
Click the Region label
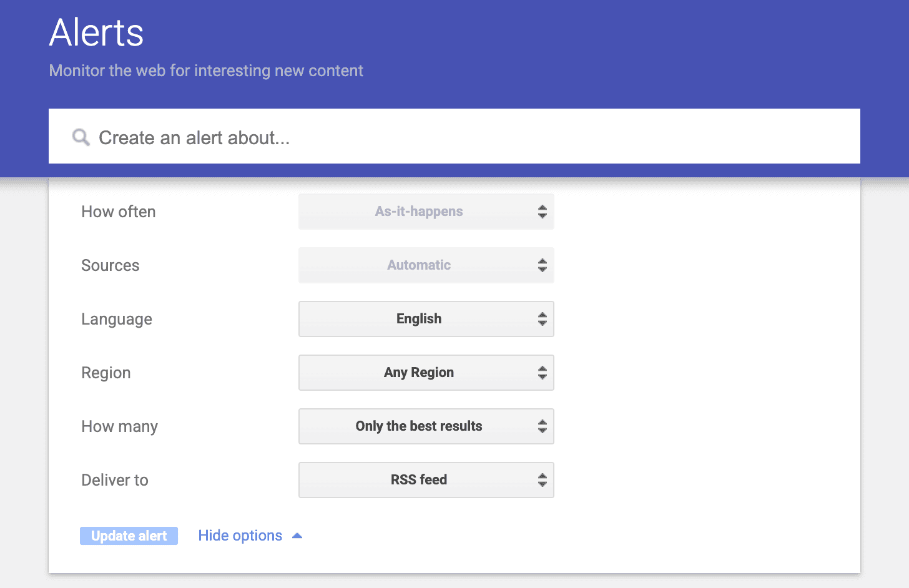(x=106, y=373)
